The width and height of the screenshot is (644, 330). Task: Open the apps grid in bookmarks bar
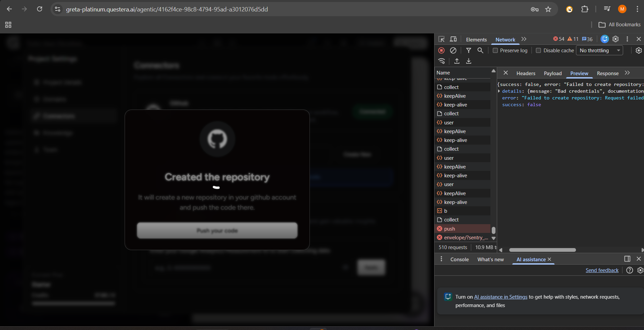coord(8,25)
